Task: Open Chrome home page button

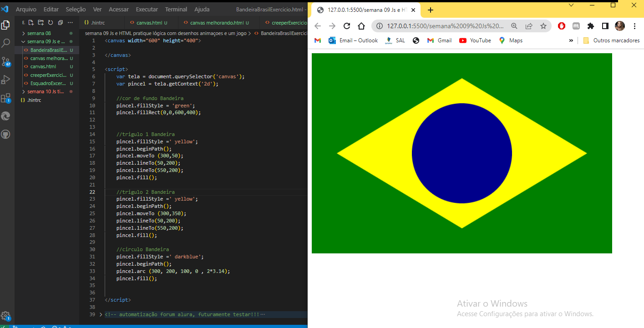Action: click(361, 26)
